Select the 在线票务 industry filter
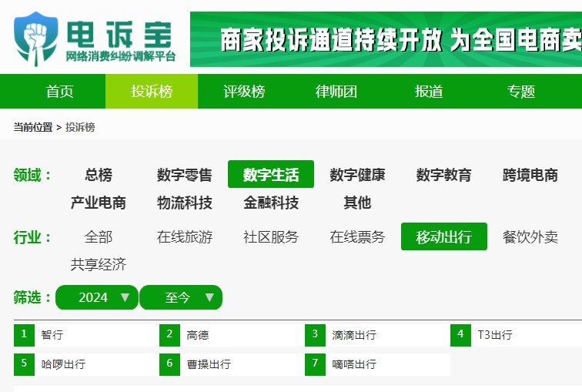582x392 pixels. tap(357, 237)
